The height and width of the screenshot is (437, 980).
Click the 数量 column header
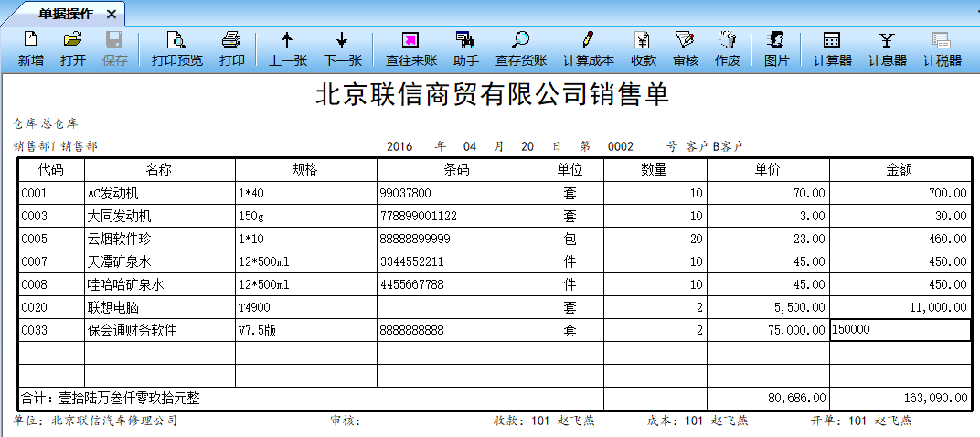tap(655, 169)
